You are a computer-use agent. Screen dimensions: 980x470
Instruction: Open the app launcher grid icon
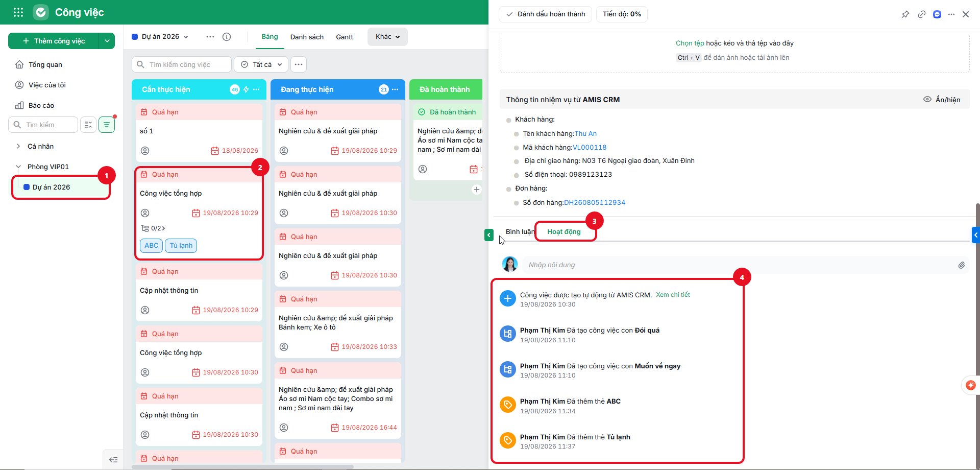pos(18,12)
